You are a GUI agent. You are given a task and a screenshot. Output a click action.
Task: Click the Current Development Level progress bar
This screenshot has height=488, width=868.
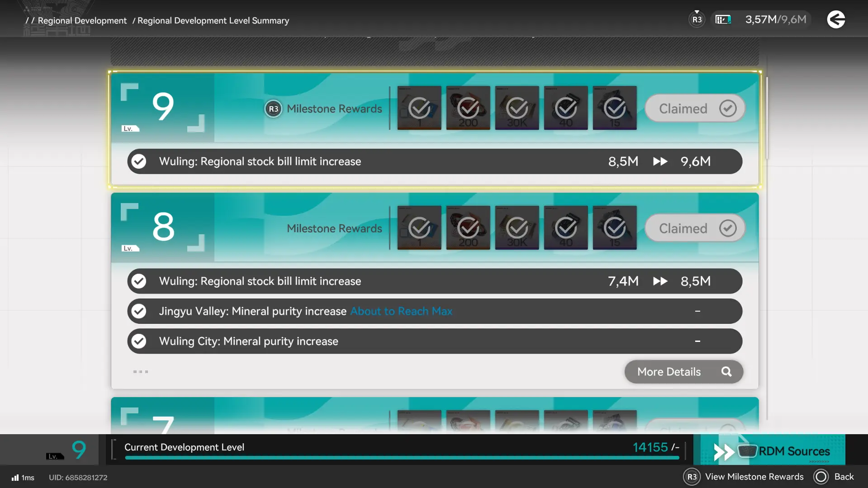(402, 458)
